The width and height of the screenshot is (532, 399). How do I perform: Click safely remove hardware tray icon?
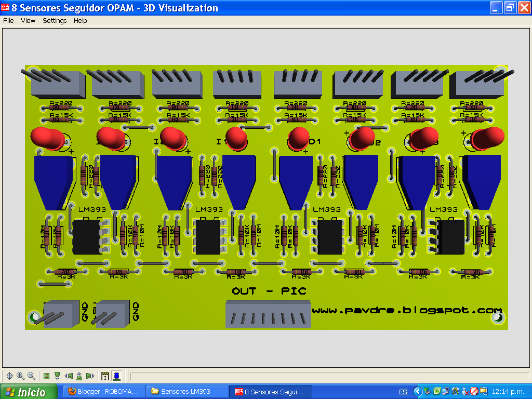pyautogui.click(x=428, y=392)
